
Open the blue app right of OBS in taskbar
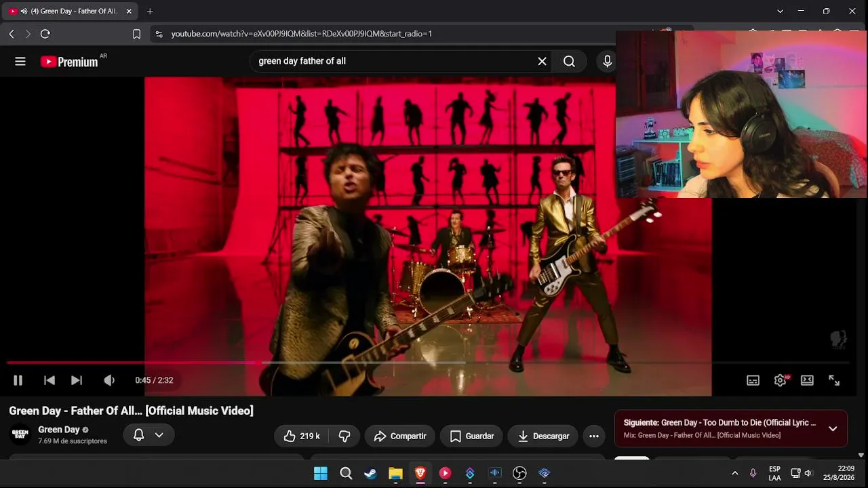pyautogui.click(x=544, y=473)
